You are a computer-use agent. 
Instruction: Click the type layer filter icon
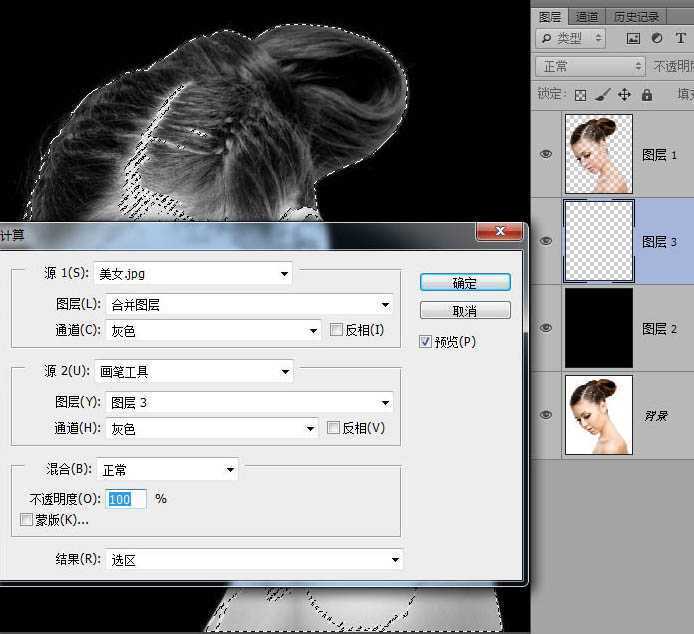tap(681, 39)
